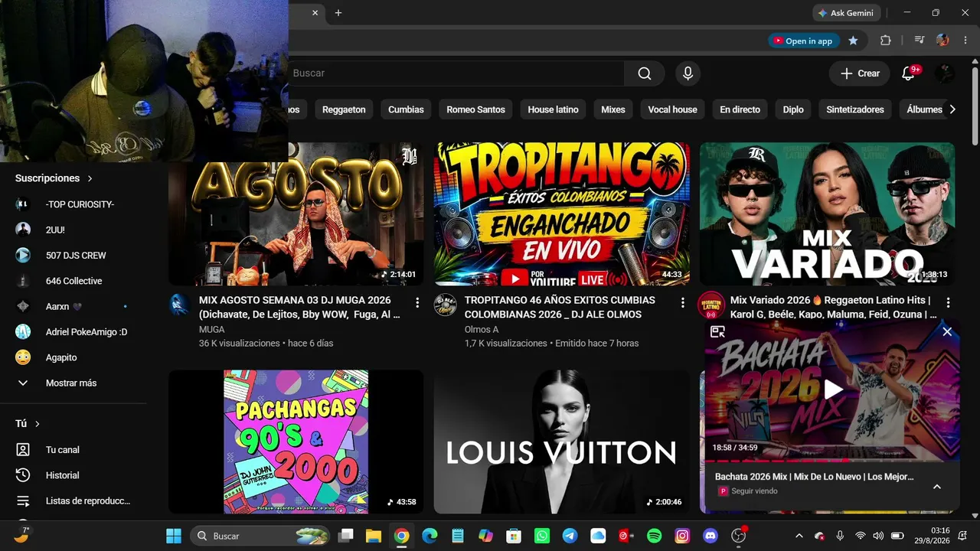Select the House latino filter chip
Viewport: 980px width, 551px height.
553,109
